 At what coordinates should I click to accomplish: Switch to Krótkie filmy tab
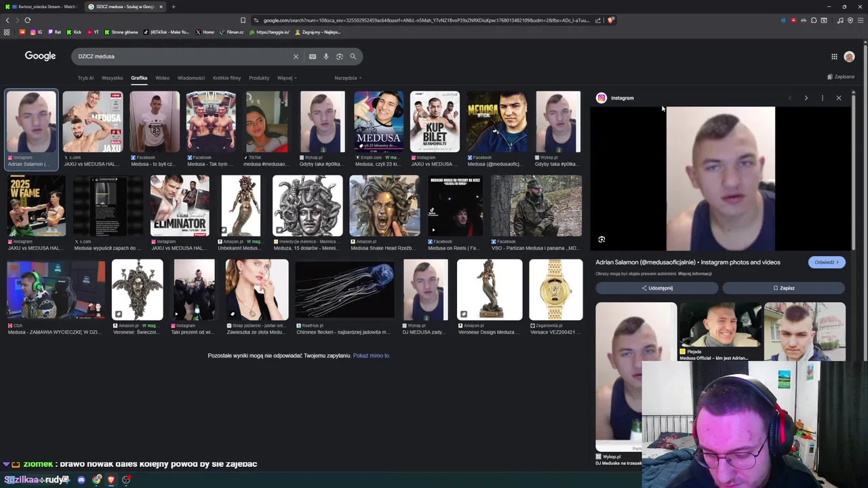coord(226,78)
